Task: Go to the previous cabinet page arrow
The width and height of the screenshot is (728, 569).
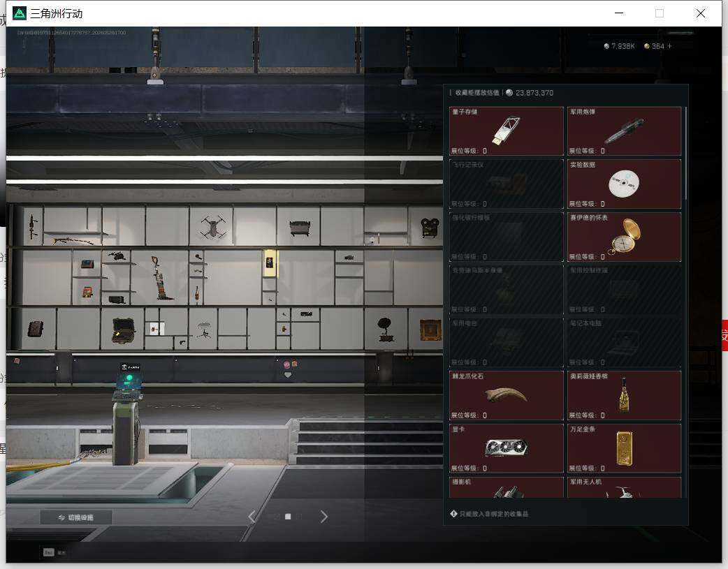Action: 252,517
